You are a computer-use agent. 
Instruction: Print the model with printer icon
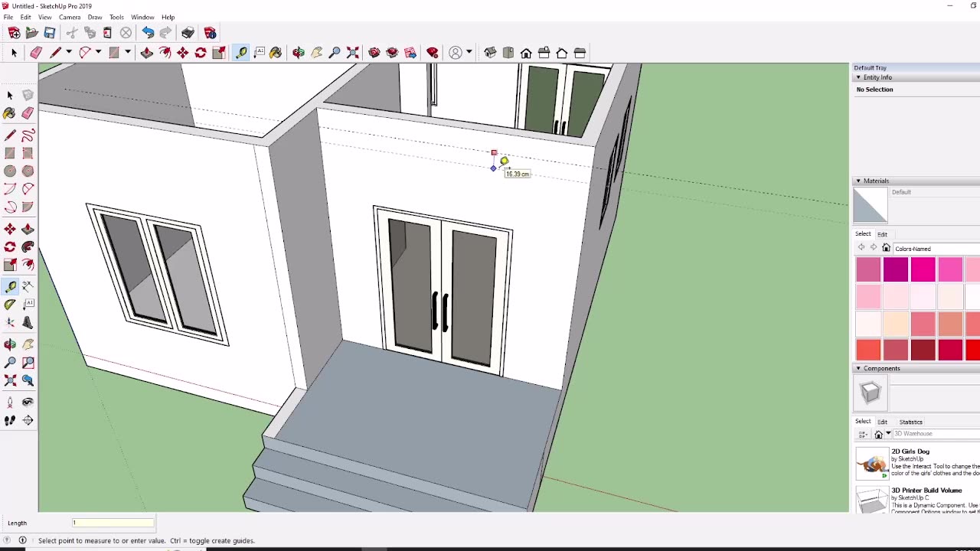click(188, 33)
